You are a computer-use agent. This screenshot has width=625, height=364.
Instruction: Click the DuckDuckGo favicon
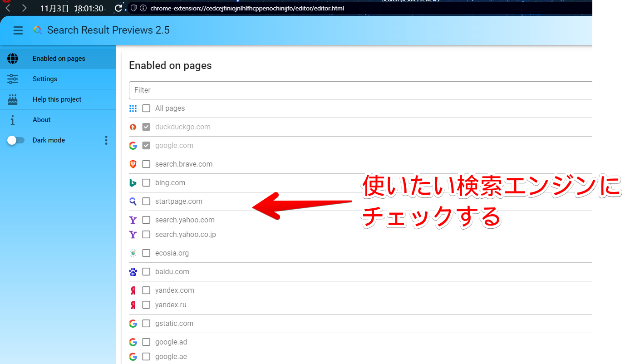133,127
